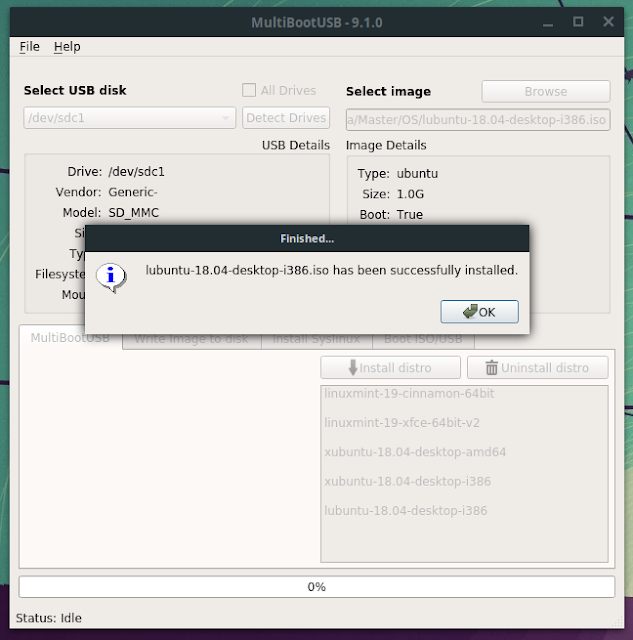Click the Drive: /dev/sdc1 detail value
The width and height of the screenshot is (633, 640).
pyautogui.click(x=136, y=172)
